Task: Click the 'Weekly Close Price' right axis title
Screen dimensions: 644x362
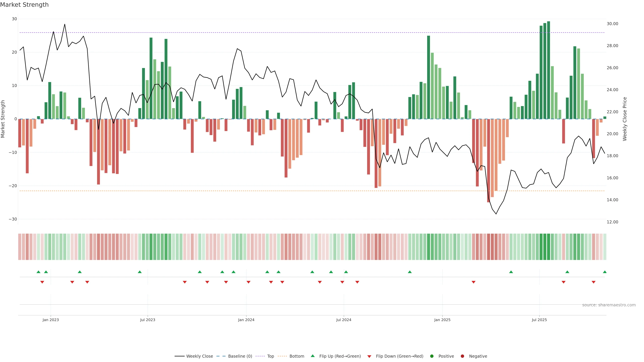Action: pos(625,119)
